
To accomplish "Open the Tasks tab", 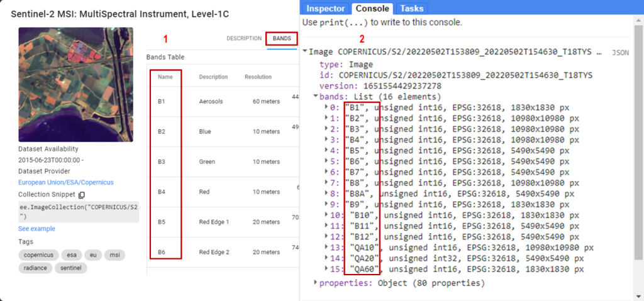I will pyautogui.click(x=411, y=8).
